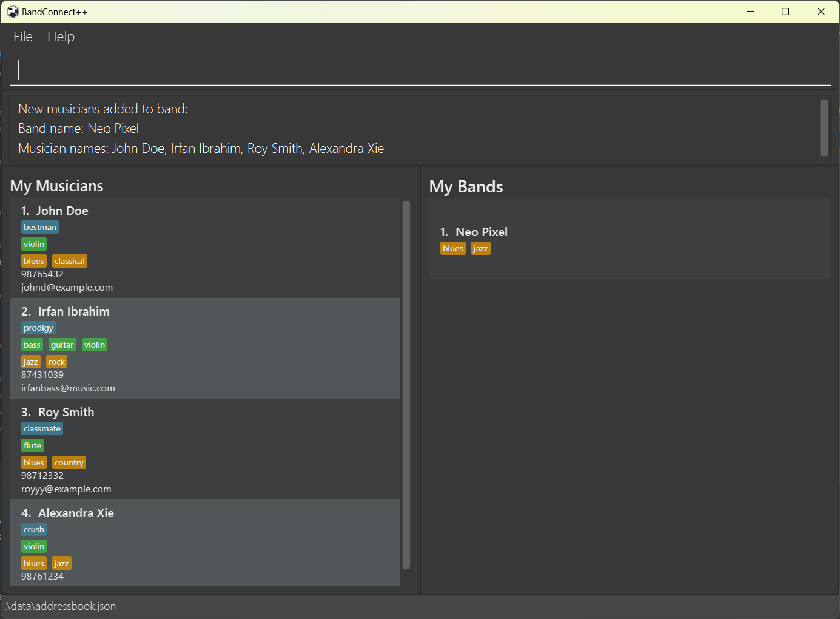Click Irfan Ibrahim's rock genre tag
840x619 pixels.
56,362
